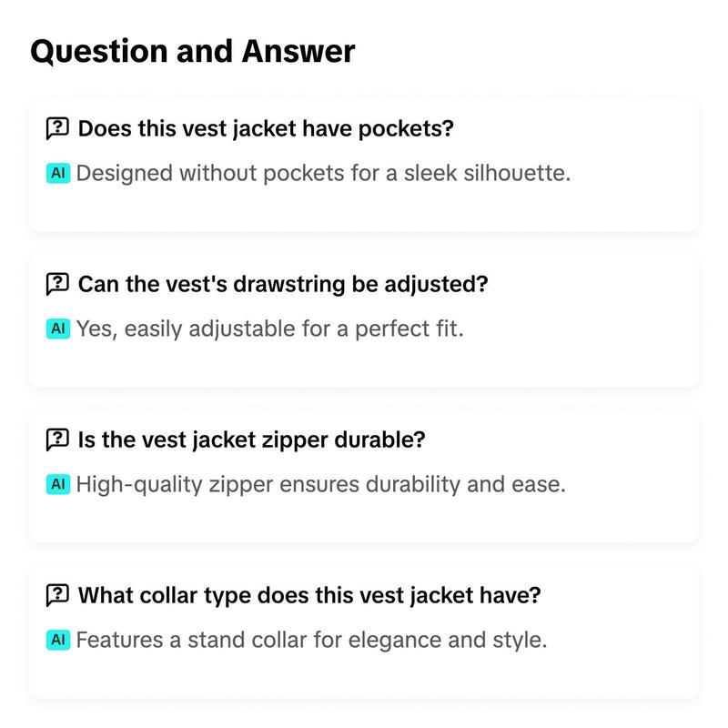The height and width of the screenshot is (728, 728).
Task: Select answer 'Designed without pockets for a sleek silhouette'
Action: click(323, 173)
